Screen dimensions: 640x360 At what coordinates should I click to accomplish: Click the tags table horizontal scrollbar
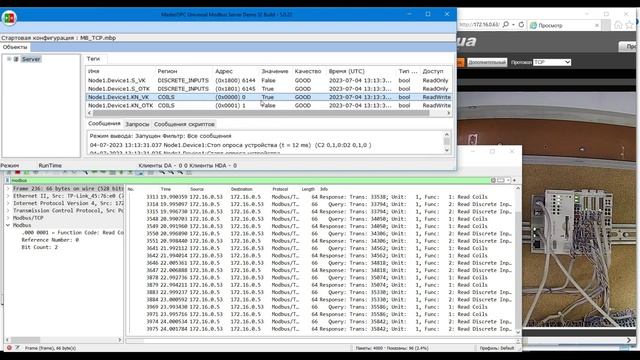(x=261, y=113)
